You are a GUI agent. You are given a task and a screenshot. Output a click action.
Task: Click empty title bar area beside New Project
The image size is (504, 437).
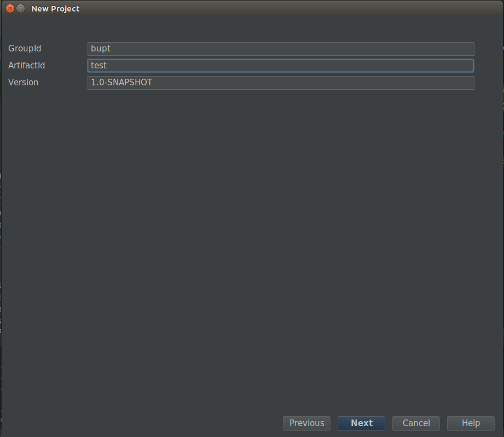pyautogui.click(x=274, y=9)
